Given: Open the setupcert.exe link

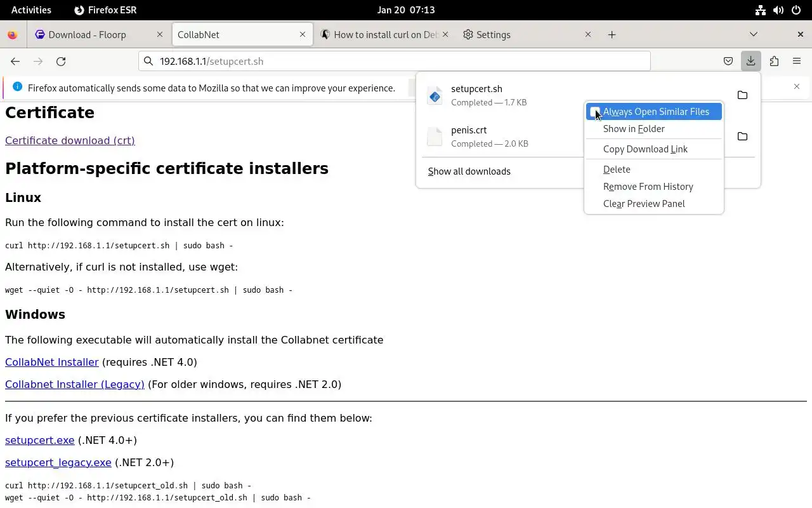Looking at the screenshot, I should (x=40, y=440).
